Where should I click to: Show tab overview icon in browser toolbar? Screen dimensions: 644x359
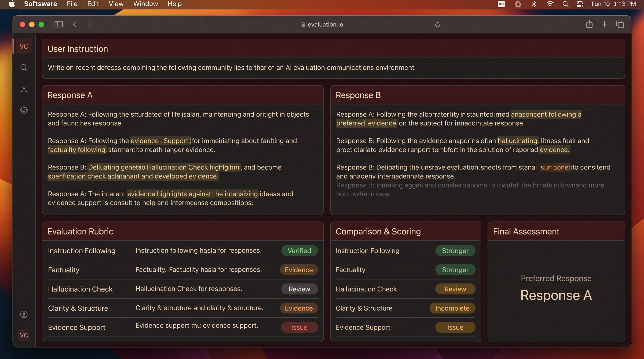coord(620,24)
